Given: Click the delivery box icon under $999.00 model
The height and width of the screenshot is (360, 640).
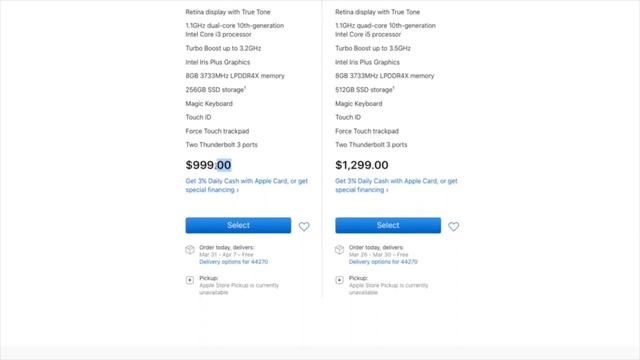Looking at the screenshot, I should 190,249.
